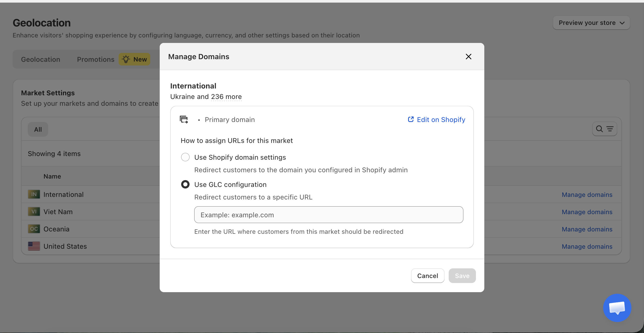Screen dimensions: 644x333
Task: Click the domain redirect icon beside Primary domain
Action: point(184,120)
